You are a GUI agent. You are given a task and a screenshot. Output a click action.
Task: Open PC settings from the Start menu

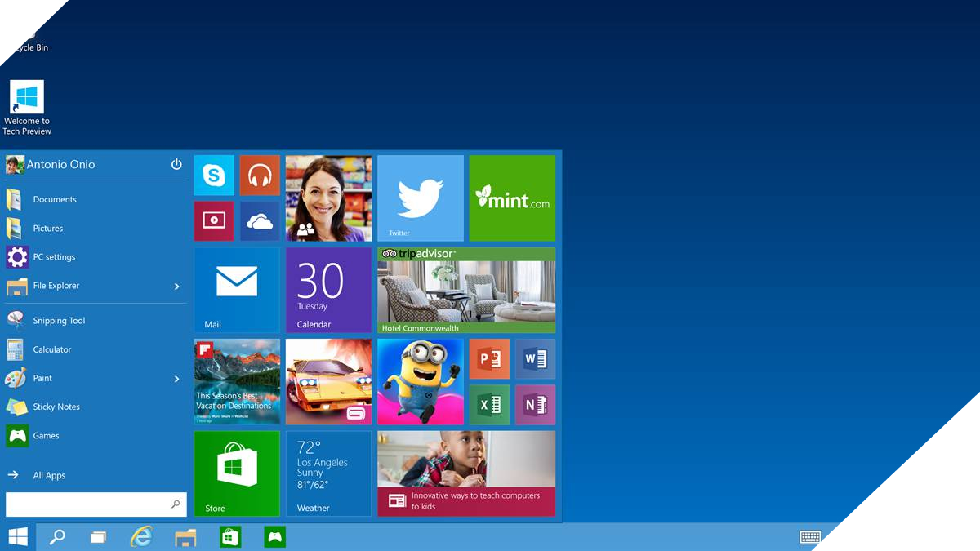click(x=54, y=256)
